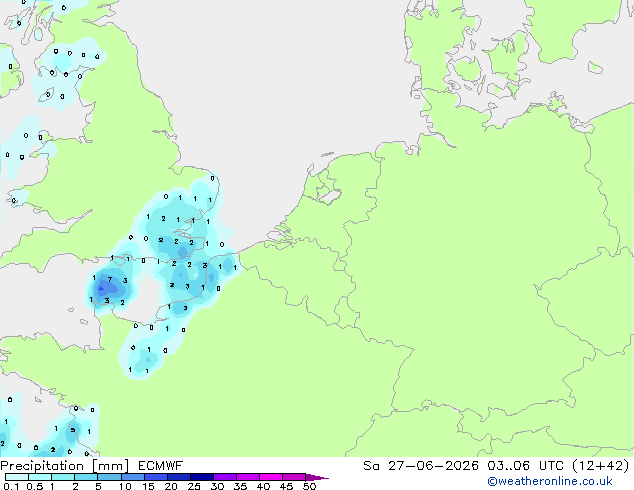Click the '03..06 UTC' time range

525,466
